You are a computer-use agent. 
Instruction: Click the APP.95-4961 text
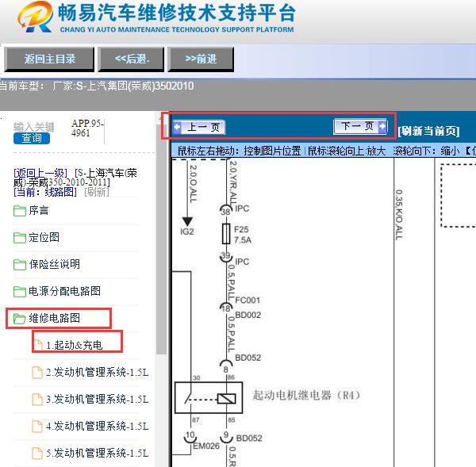87,128
